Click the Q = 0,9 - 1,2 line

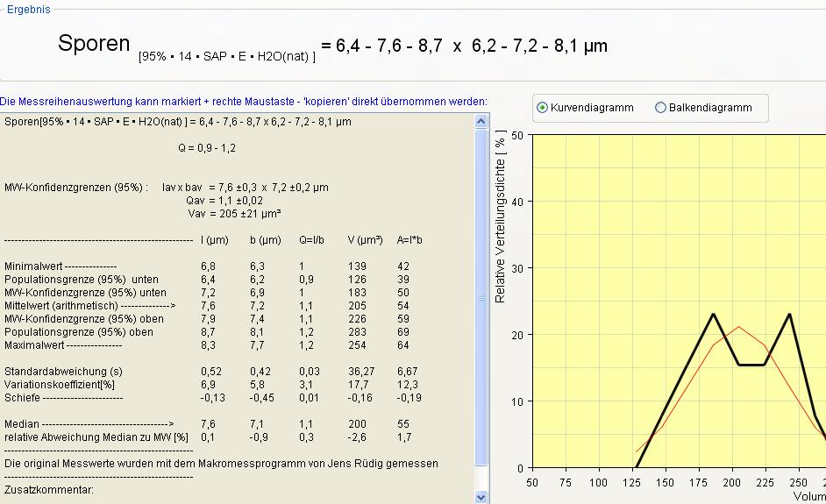tap(206, 148)
